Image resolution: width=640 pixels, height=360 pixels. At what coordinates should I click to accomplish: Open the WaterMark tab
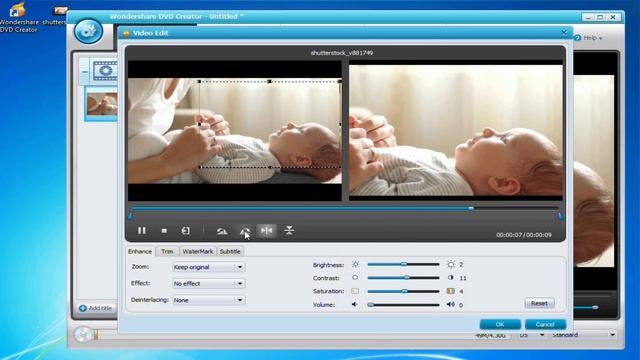tap(198, 251)
